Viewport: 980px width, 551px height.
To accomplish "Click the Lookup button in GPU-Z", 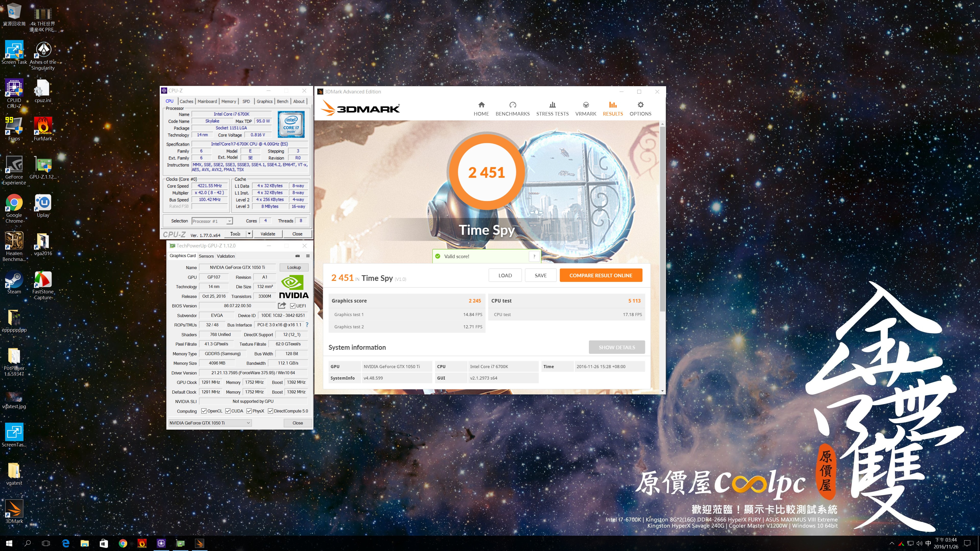I will point(294,267).
